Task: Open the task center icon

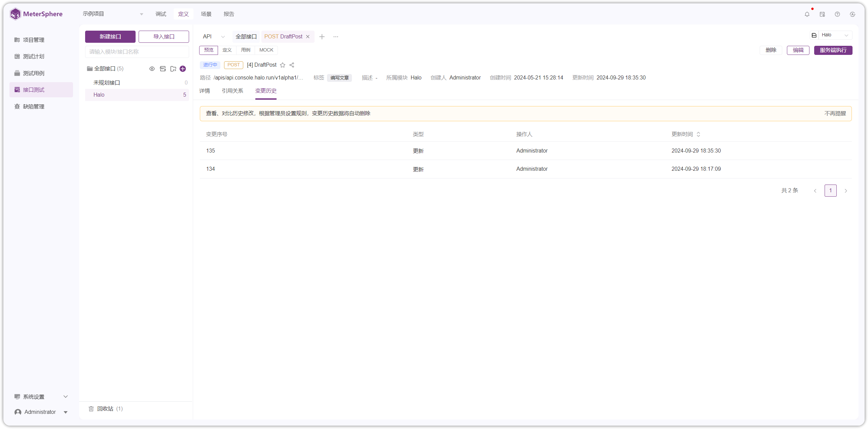Action: (x=822, y=14)
